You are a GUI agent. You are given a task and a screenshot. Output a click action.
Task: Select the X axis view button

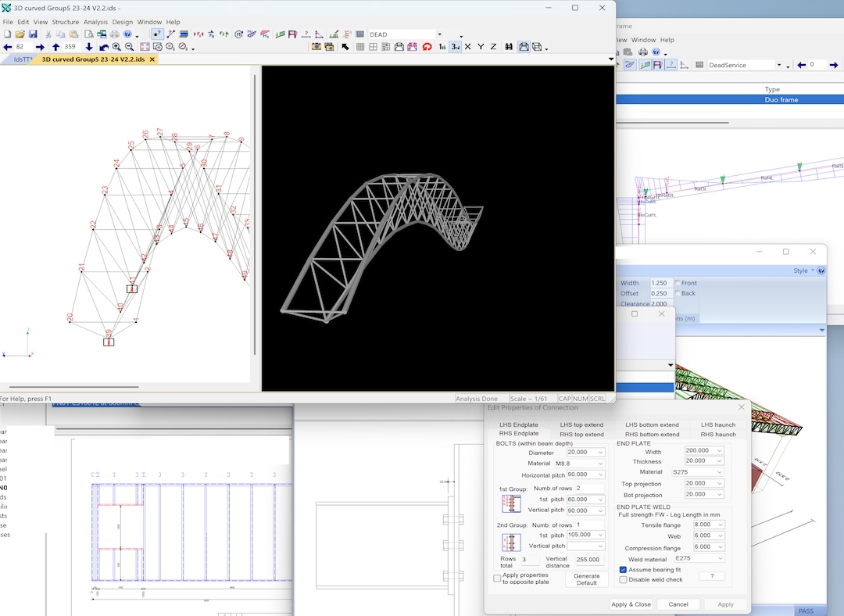tap(468, 47)
